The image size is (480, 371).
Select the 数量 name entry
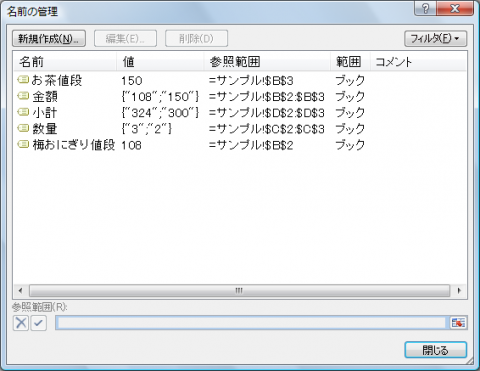click(x=45, y=129)
